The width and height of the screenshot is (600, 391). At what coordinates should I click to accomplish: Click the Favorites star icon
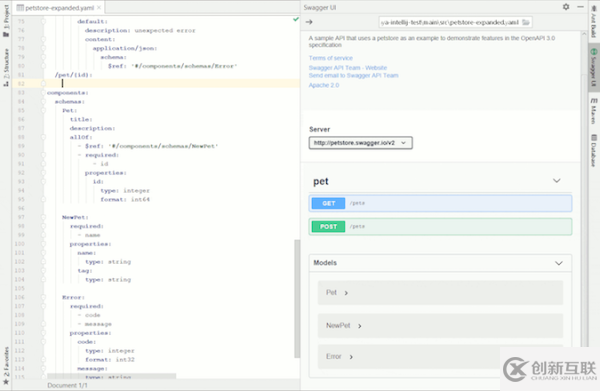point(6,381)
